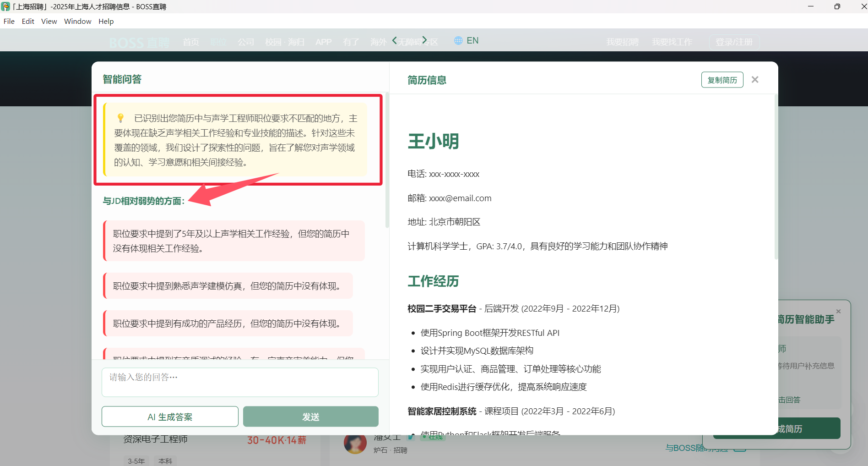Click the 与JD相对弱势的方面 heading
Screen dimensions: 868x466
pos(144,201)
